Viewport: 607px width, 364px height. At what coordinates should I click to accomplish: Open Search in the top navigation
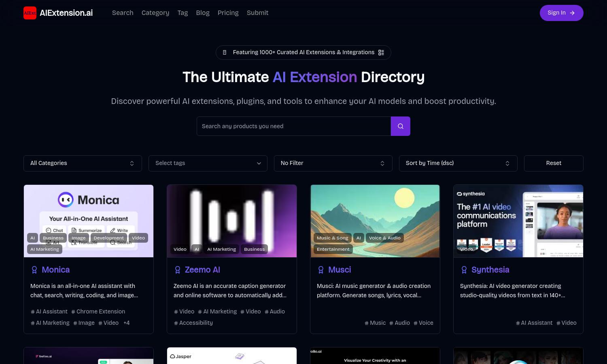pyautogui.click(x=123, y=13)
